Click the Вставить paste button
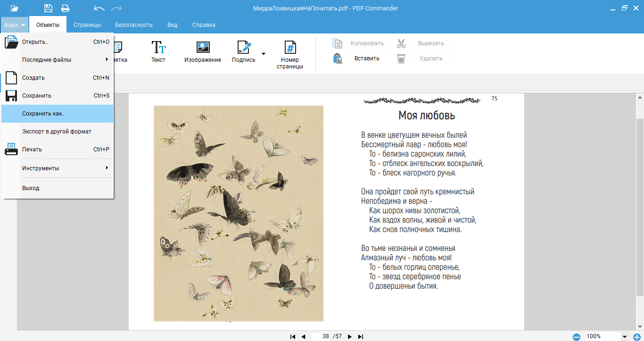Image resolution: width=644 pixels, height=341 pixels. [356, 58]
